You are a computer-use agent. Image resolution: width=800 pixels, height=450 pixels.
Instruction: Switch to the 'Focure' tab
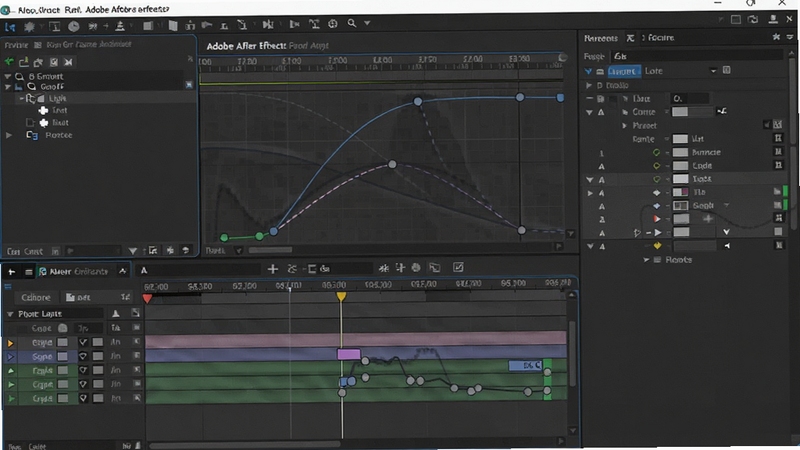click(x=661, y=38)
